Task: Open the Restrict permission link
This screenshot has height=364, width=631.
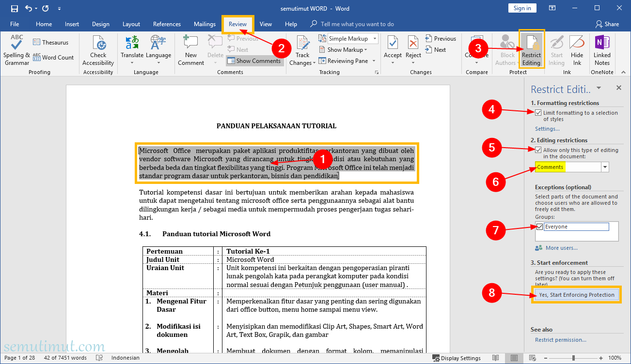Action: tap(560, 340)
